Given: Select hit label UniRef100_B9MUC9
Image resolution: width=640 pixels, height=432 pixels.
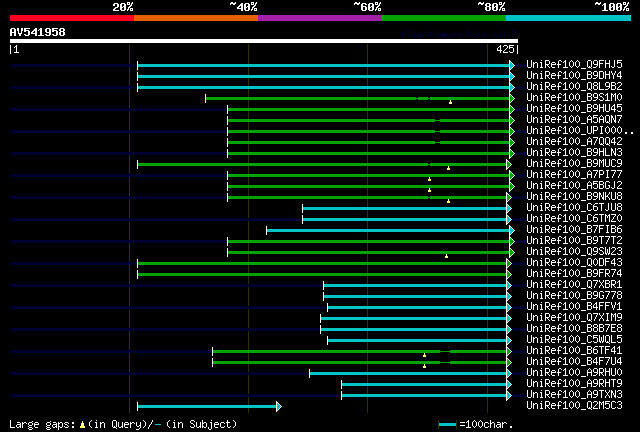Looking at the screenshot, I should (x=574, y=163).
